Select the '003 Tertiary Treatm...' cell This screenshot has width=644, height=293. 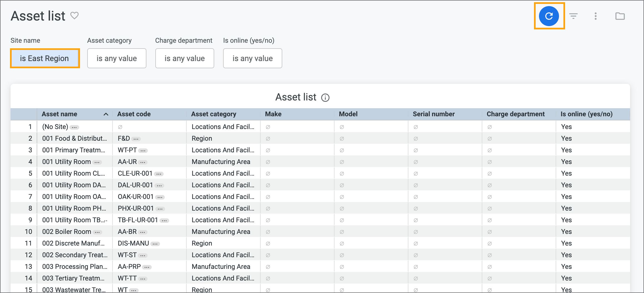click(74, 278)
